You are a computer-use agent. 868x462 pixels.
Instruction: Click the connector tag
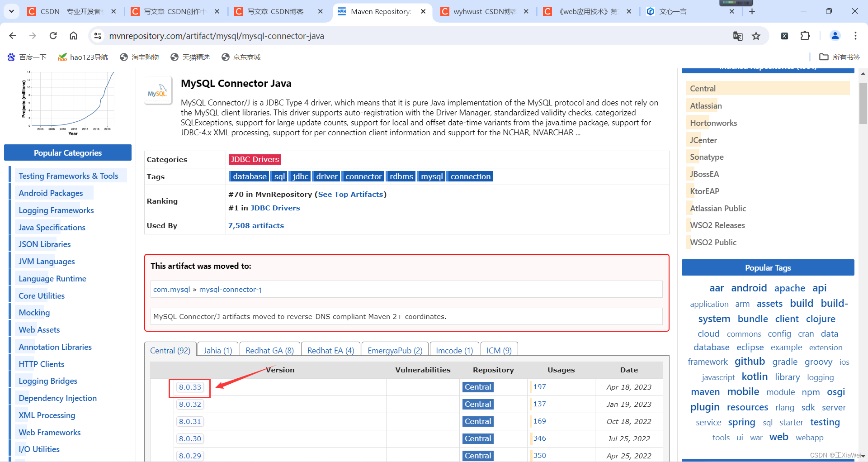coord(363,176)
